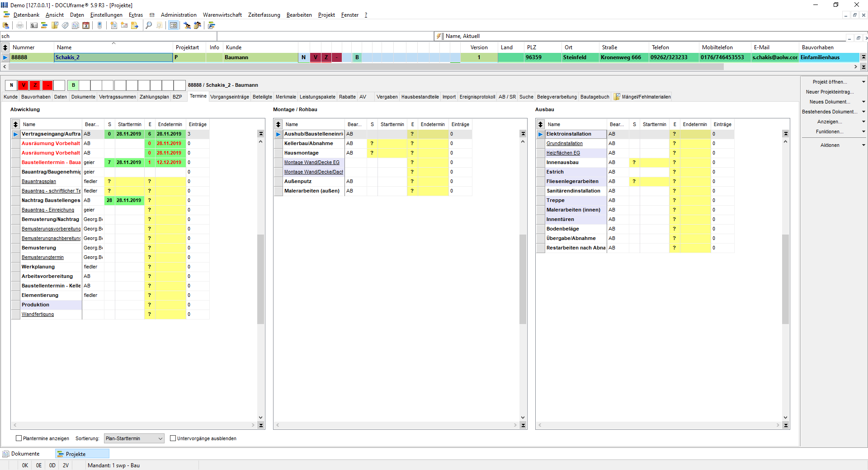The width and height of the screenshot is (868, 470).
Task: Open the Sortierung Plan-Starttermin combo box
Action: point(134,438)
